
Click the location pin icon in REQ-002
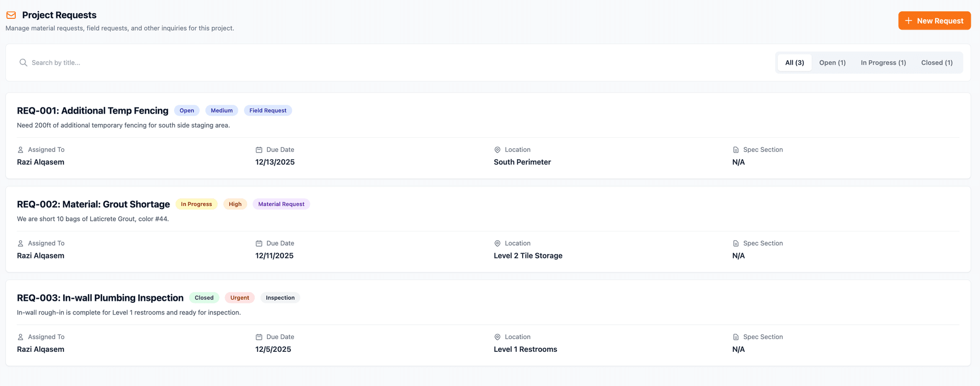pyautogui.click(x=497, y=244)
